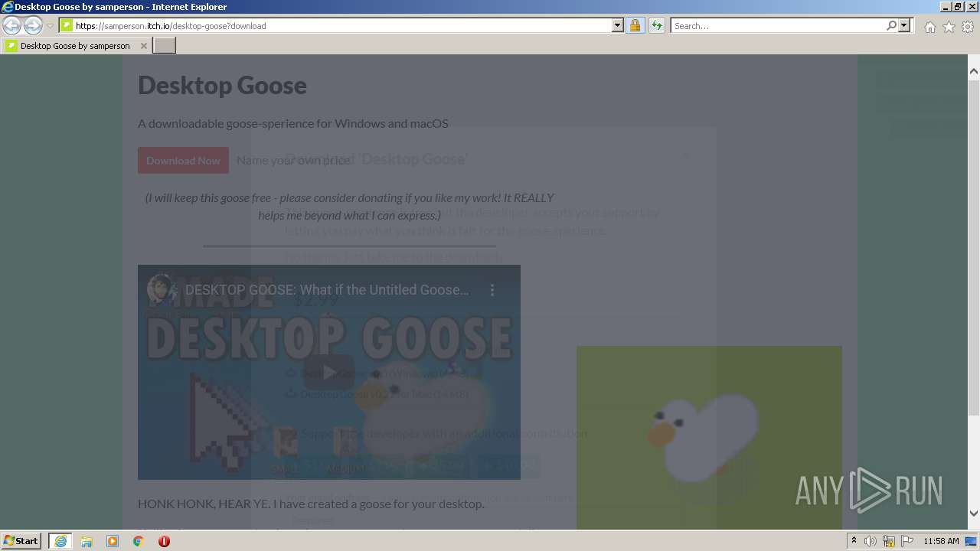
Task: Click the vertical scrollbar thumb
Action: pyautogui.click(x=973, y=247)
